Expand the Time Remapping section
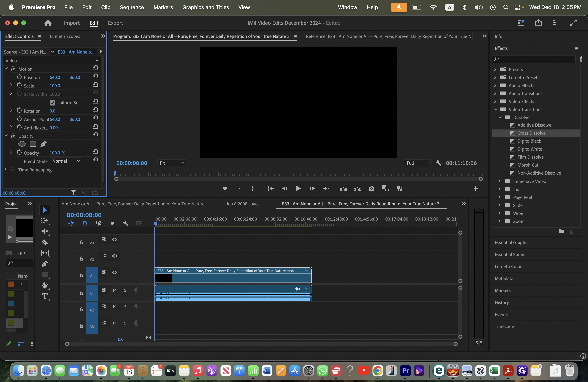Viewport: 588px width, 382px height. coord(5,169)
